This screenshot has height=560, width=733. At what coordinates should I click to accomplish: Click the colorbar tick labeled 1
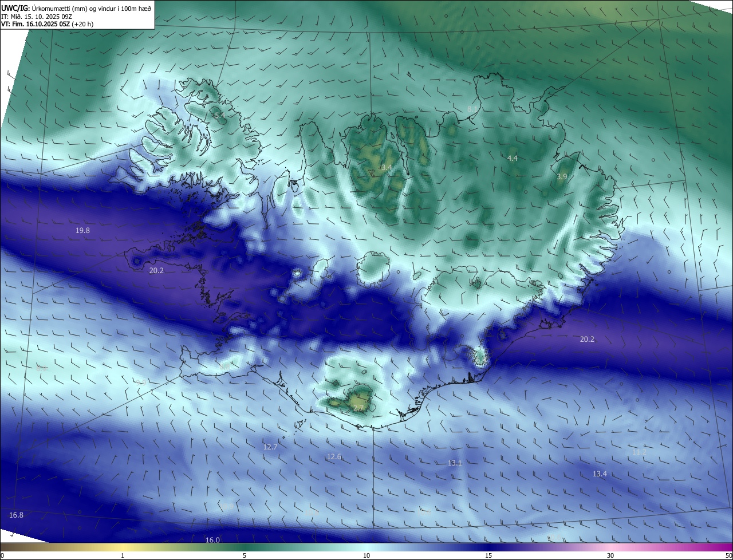click(123, 555)
